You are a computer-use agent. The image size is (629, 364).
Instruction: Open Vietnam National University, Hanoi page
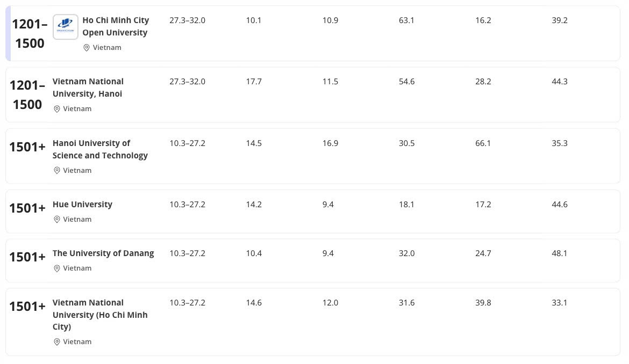(88, 88)
